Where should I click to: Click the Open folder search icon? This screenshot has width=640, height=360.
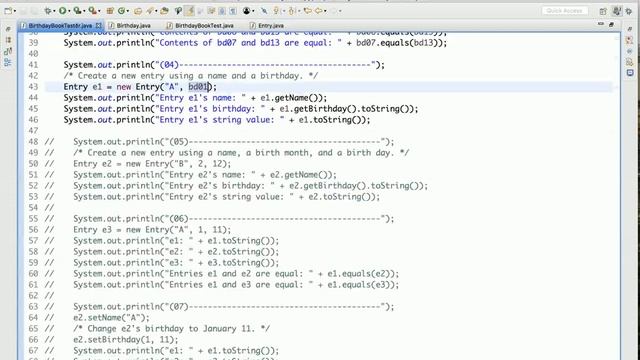[164, 11]
